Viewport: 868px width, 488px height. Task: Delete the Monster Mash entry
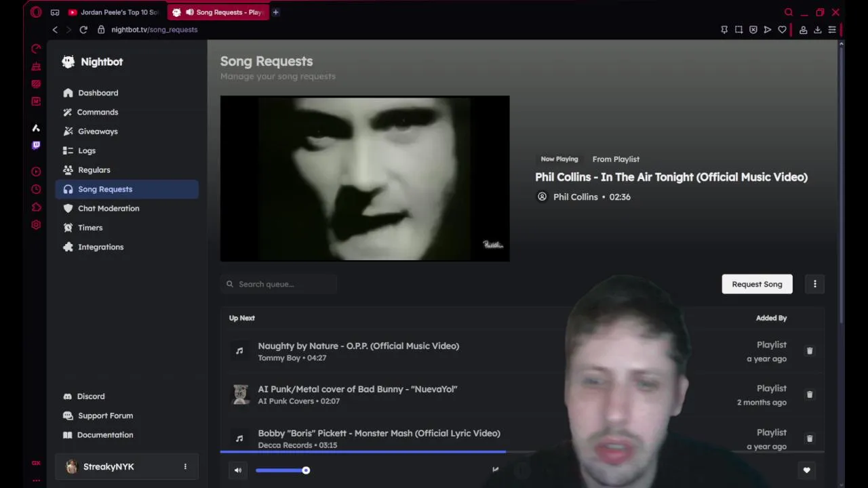[x=809, y=439]
